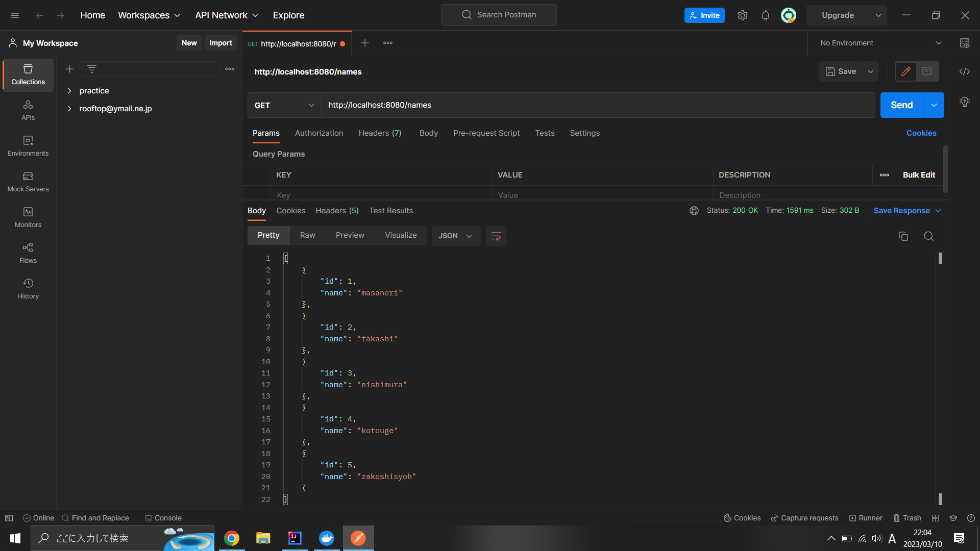Open the JSON format dropdown
The width and height of the screenshot is (980, 551).
pyautogui.click(x=456, y=236)
